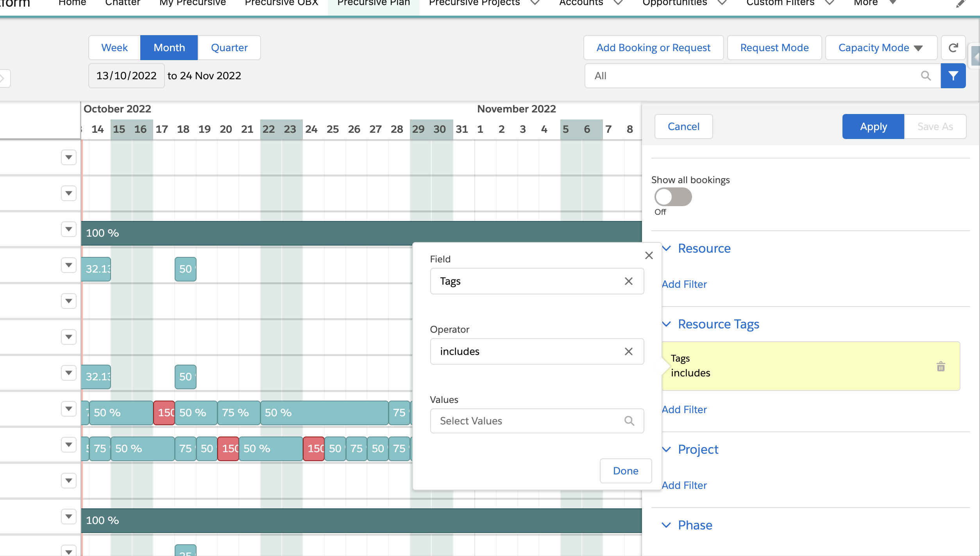980x556 pixels.
Task: Select the 150 red overallocation block
Action: click(164, 412)
